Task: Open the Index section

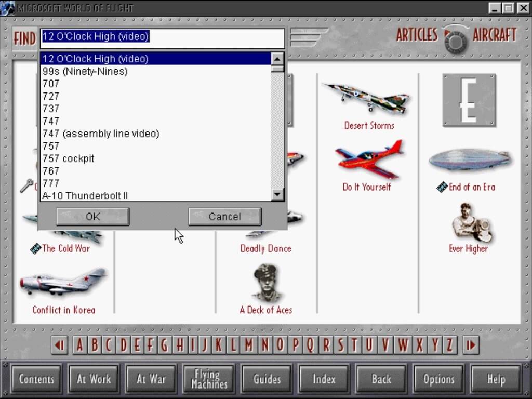Action: [324, 379]
